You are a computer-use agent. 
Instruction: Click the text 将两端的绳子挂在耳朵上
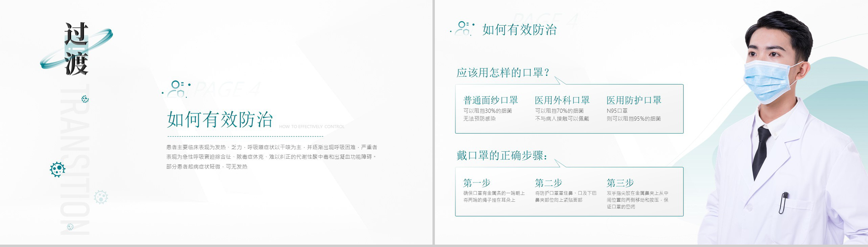[489, 200]
